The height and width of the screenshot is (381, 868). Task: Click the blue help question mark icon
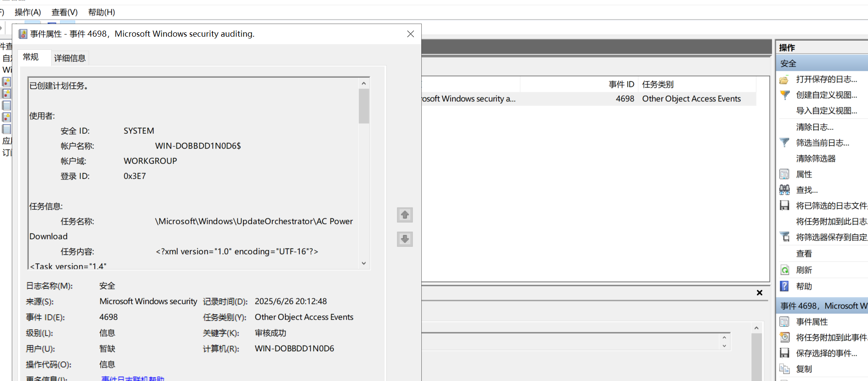coord(784,286)
